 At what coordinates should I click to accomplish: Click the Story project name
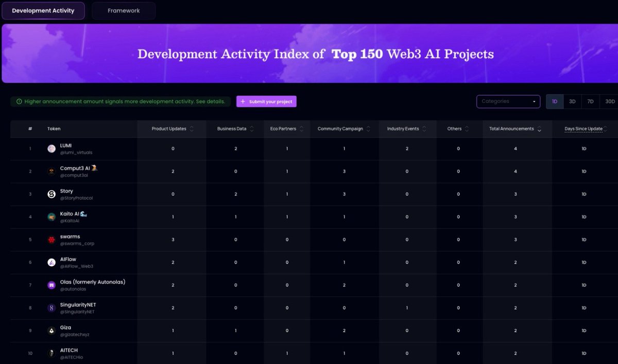pos(66,191)
